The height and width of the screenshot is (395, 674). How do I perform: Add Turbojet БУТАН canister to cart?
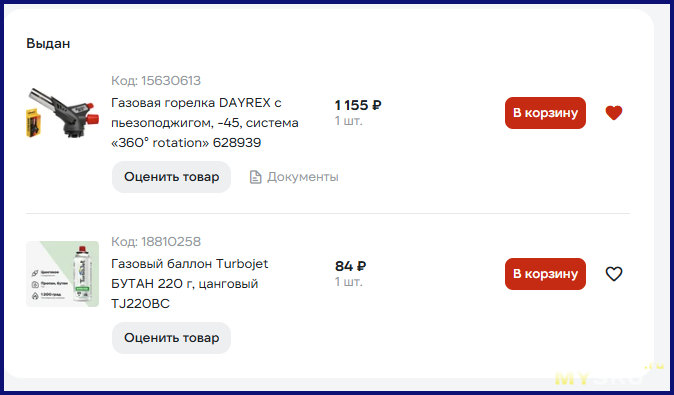545,274
